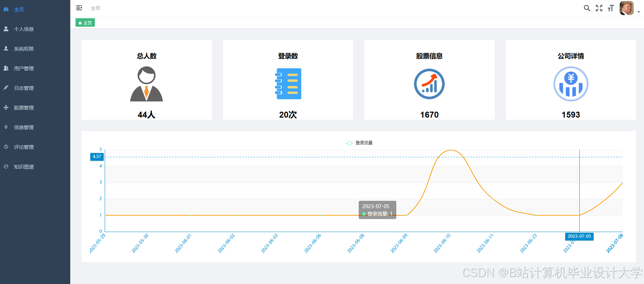This screenshot has height=284, width=644.
Task: Click the icon beside 系统权限
Action: pos(6,48)
